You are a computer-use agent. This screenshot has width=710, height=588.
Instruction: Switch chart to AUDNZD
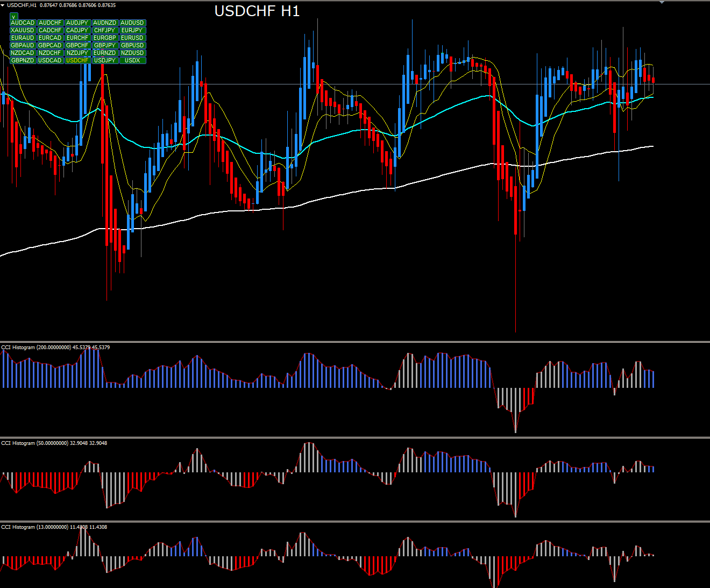(105, 23)
